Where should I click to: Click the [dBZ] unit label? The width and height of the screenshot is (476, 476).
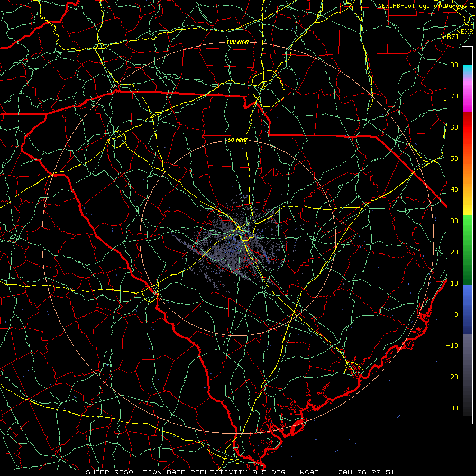coord(449,37)
